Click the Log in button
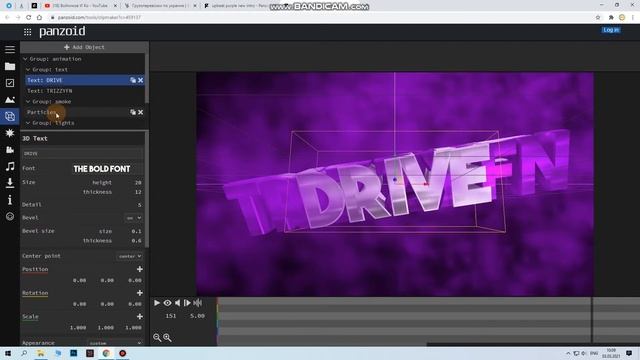This screenshot has height=360, width=640. click(x=611, y=30)
